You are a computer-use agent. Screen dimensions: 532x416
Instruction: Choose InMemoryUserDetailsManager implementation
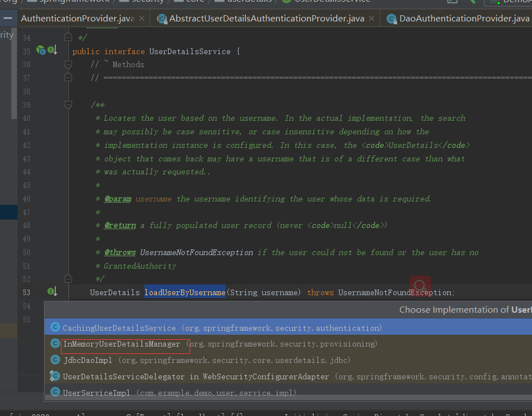[288, 344]
